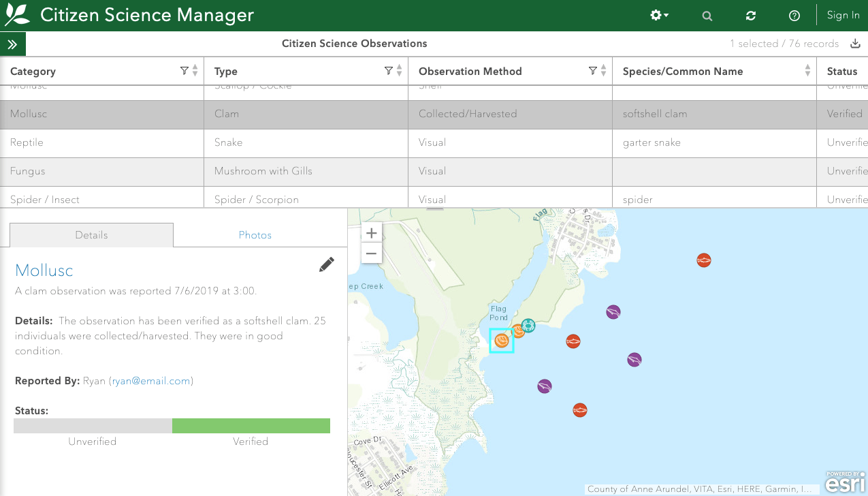
Task: Select the highlighted observation marker on the map
Action: 502,341
